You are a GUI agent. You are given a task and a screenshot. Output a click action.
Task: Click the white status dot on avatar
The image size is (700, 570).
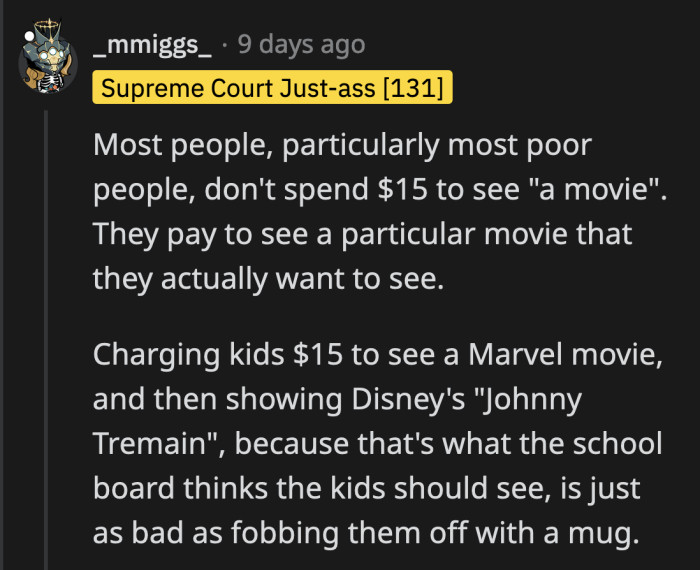[28, 37]
